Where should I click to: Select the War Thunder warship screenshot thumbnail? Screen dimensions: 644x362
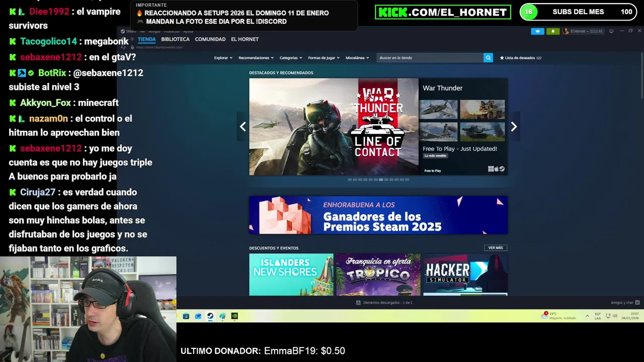pos(439,132)
